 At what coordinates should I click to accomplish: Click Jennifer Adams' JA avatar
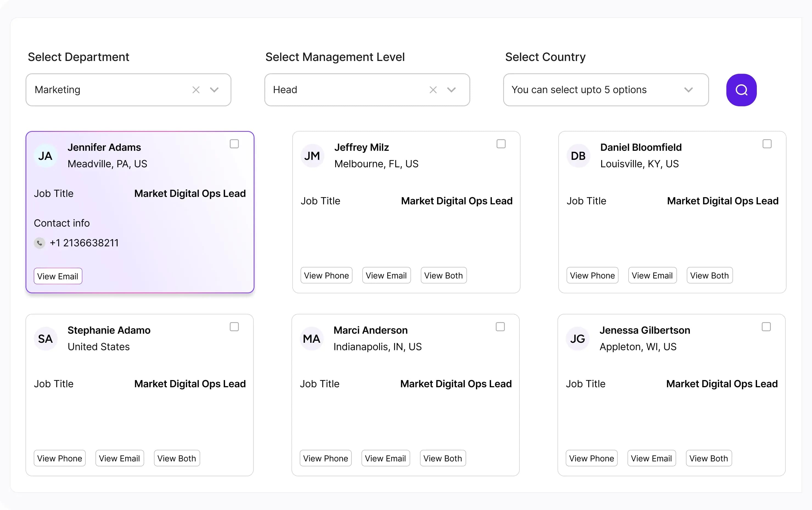pos(45,156)
